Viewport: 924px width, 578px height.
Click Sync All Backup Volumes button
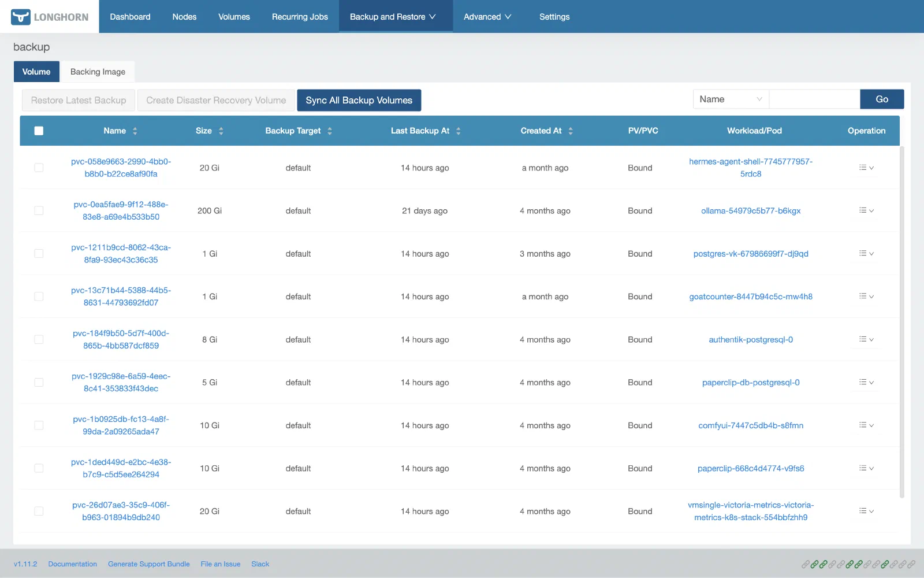point(359,100)
